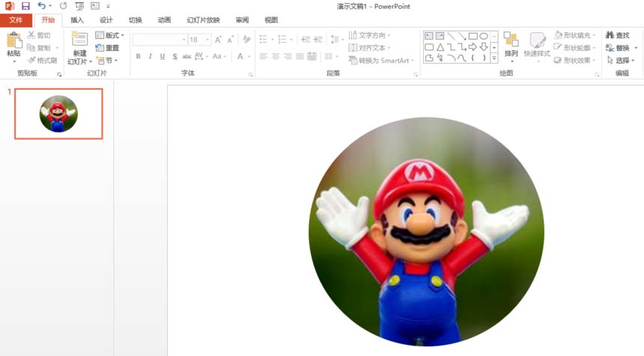Click the Undo arrow in quick access toolbar
644x356 pixels.
pos(41,6)
